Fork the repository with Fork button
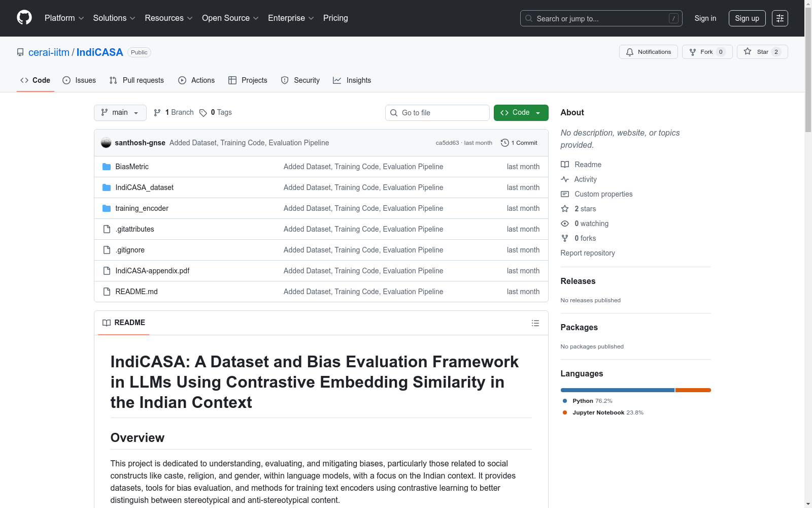Screen dimensions: 812x508 (x=707, y=52)
